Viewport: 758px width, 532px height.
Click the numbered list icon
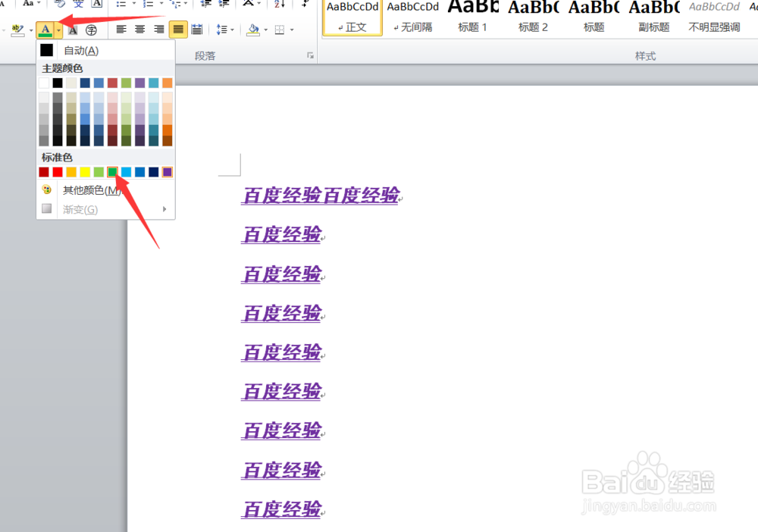[x=148, y=4]
